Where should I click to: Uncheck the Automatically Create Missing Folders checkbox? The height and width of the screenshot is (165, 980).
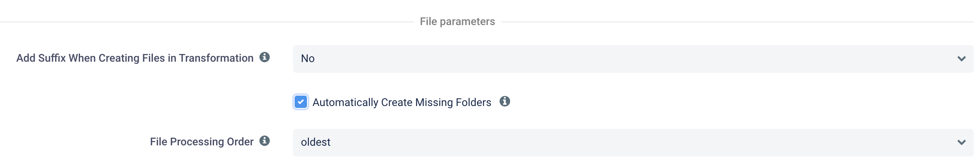click(301, 102)
